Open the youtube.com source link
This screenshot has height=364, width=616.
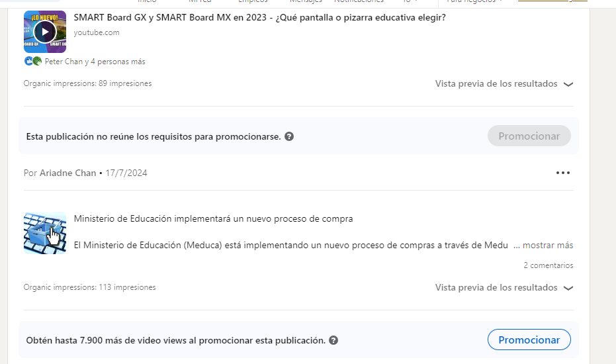coord(97,32)
